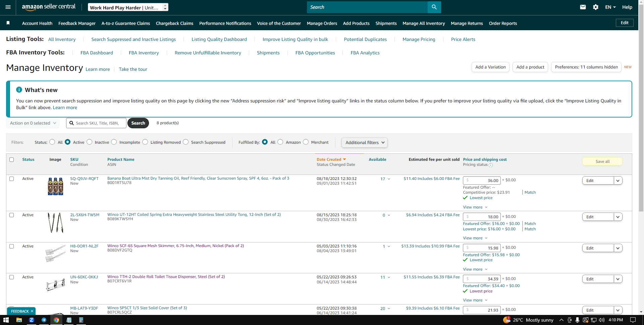Select the Status All radio button
Image resolution: width=644 pixels, height=325 pixels.
[x=52, y=142]
